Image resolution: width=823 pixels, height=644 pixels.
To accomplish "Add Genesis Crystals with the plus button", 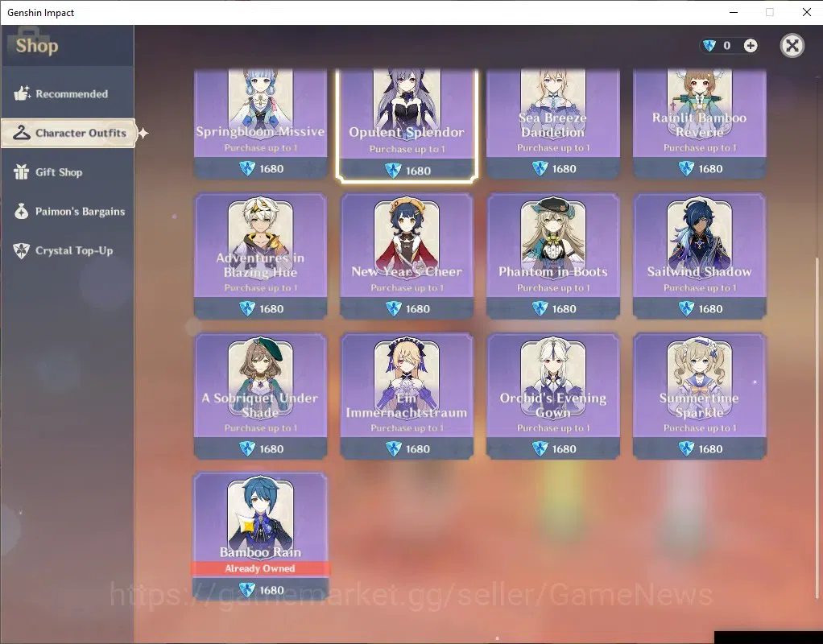I will point(751,46).
